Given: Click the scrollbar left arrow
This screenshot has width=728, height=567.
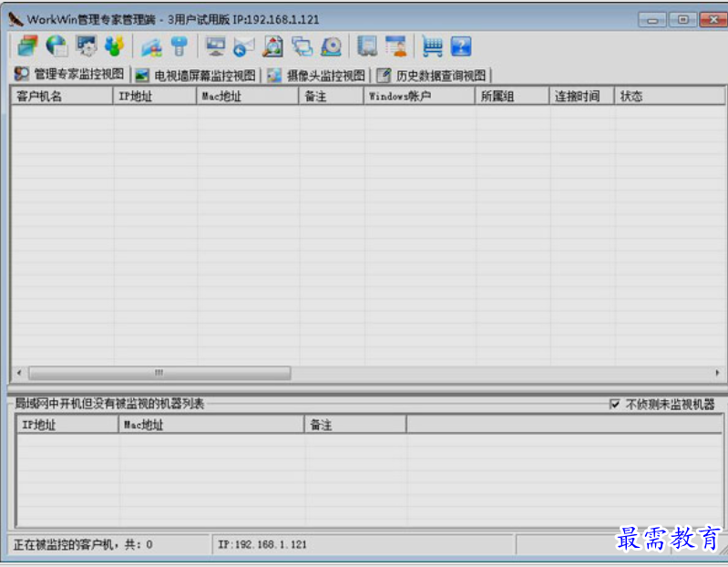Looking at the screenshot, I should tap(19, 373).
